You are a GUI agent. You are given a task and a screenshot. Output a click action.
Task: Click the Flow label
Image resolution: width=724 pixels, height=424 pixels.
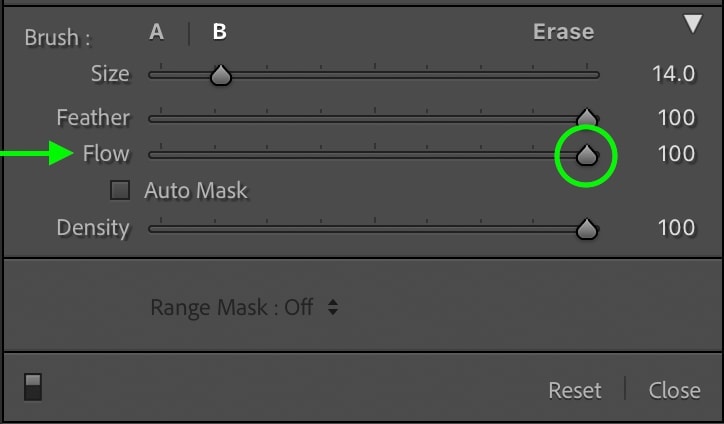pos(106,153)
